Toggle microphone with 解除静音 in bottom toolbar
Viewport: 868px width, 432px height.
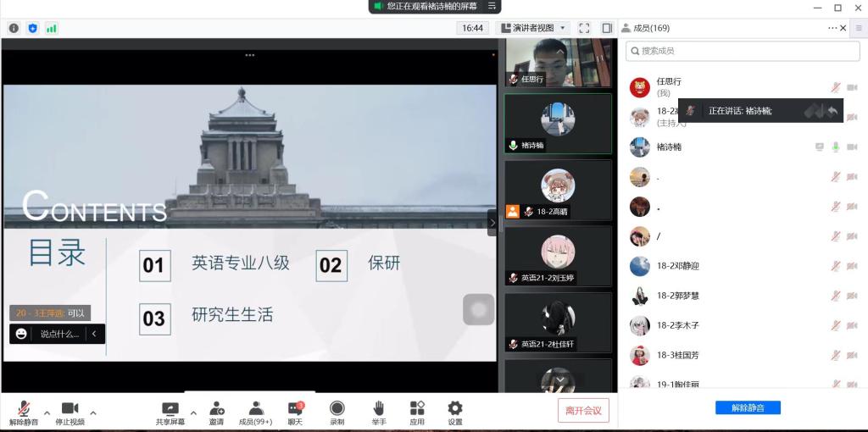click(x=24, y=409)
